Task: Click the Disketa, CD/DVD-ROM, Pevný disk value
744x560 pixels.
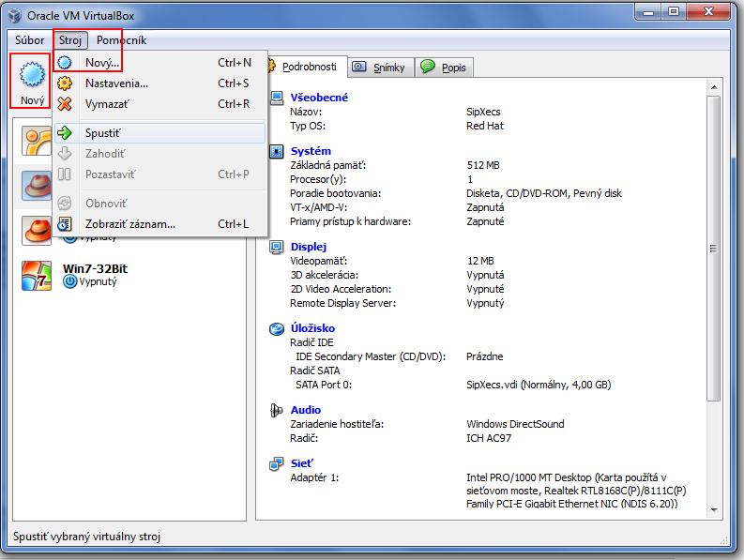Action: click(x=544, y=193)
